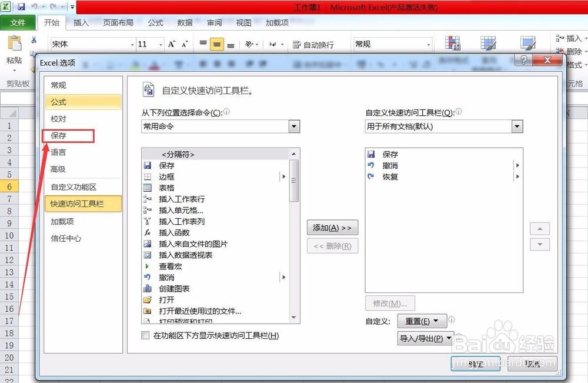The image size is (588, 383).
Task: Select 保存 command in left command list
Action: click(x=215, y=165)
